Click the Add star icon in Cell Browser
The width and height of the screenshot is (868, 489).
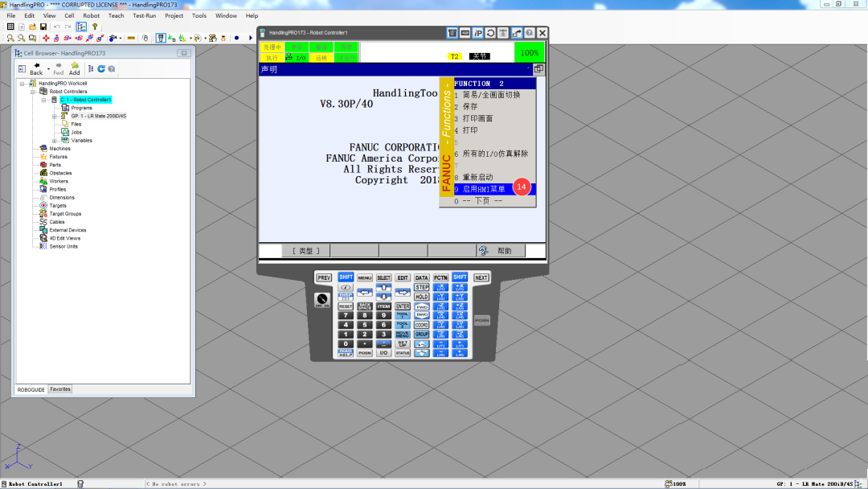pyautogui.click(x=74, y=68)
